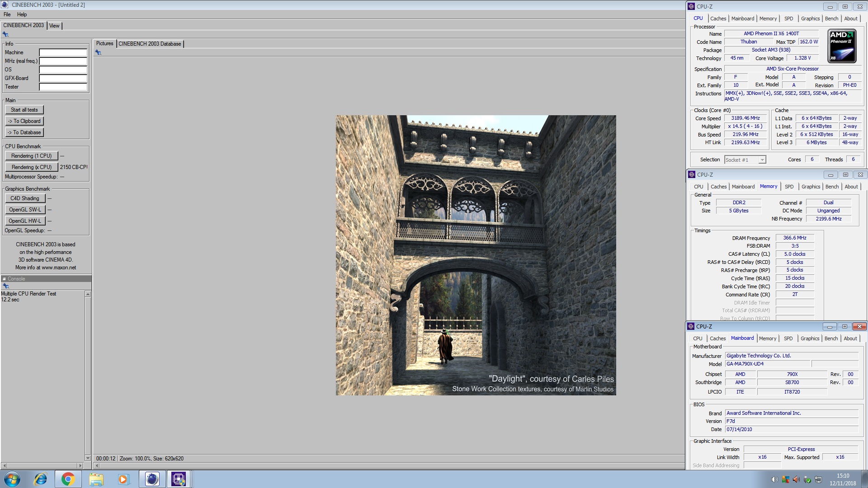Open Windows Explorer folder icon in taskbar
Screen dimensions: 868x488
96,479
